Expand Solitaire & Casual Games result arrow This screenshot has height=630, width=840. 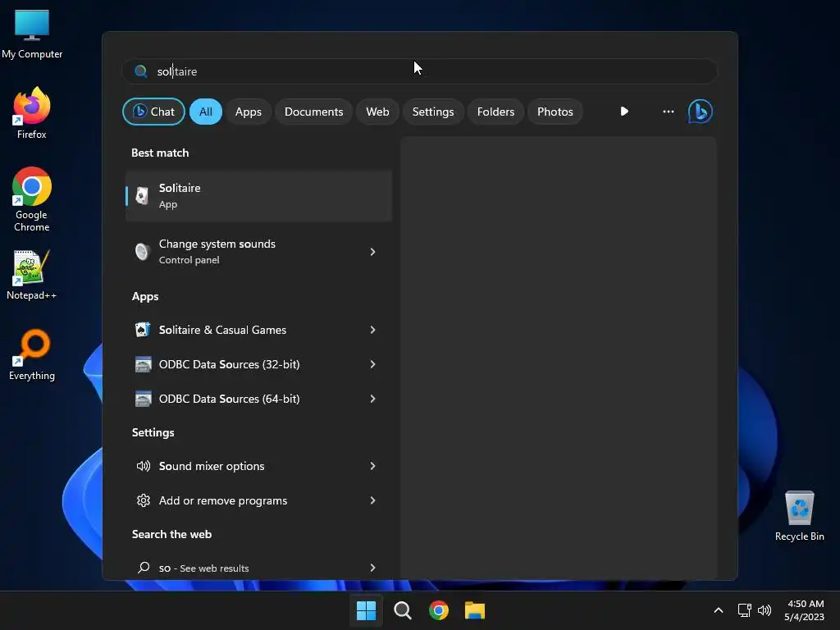coord(373,330)
